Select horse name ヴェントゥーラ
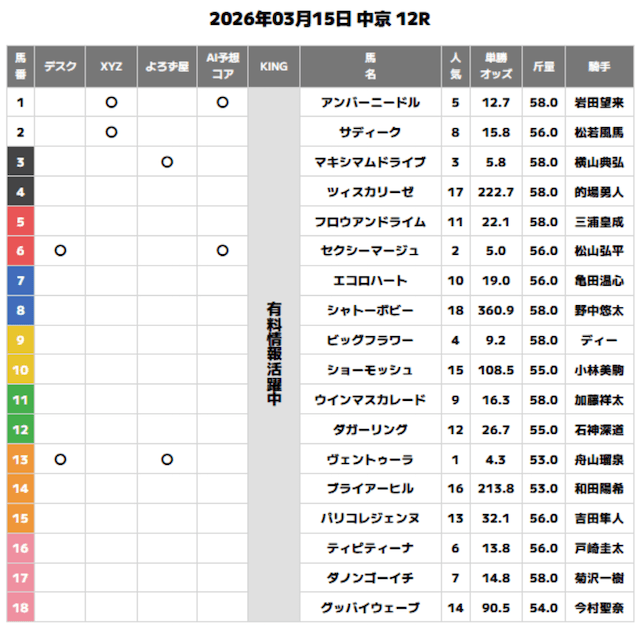 (370, 460)
